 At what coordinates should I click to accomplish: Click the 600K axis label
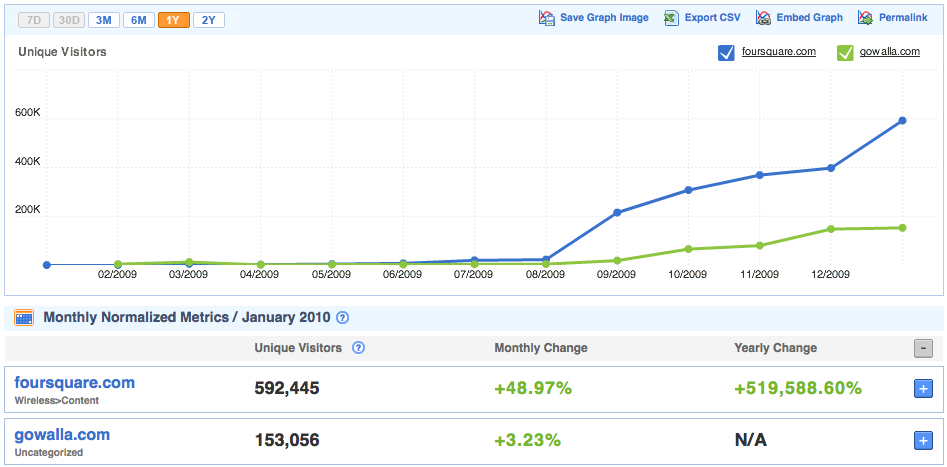coord(28,113)
